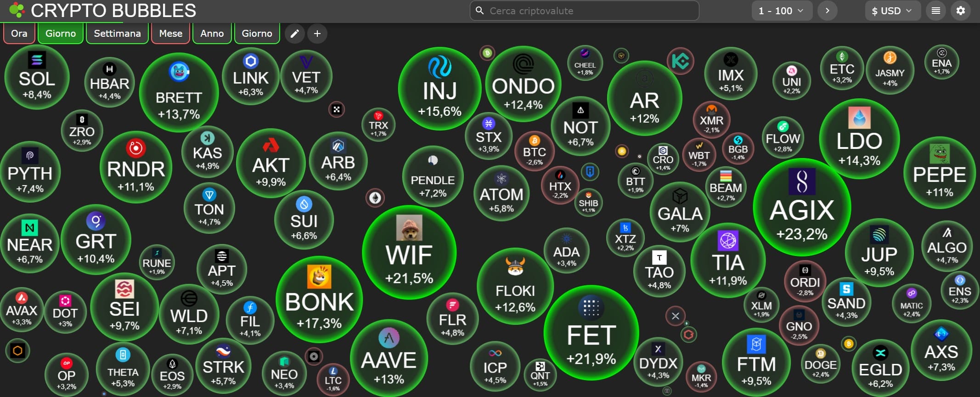980x397 pixels.
Task: Select the Anno tab
Action: 212,34
